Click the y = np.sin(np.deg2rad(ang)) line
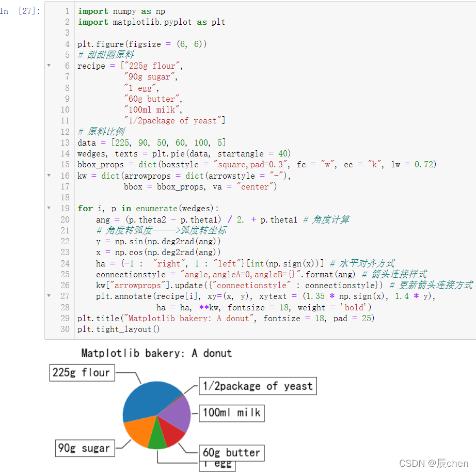 coord(158,241)
